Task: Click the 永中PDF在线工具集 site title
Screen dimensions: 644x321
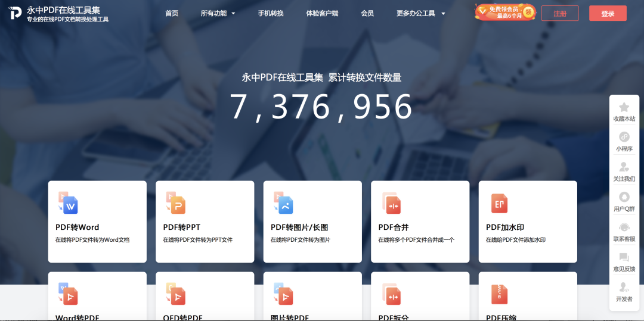Action: pyautogui.click(x=63, y=10)
